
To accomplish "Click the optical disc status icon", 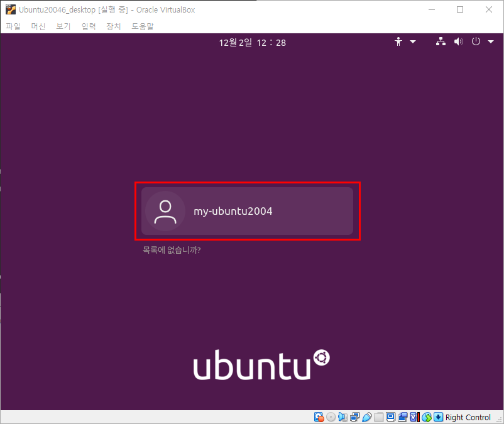I will [x=331, y=417].
